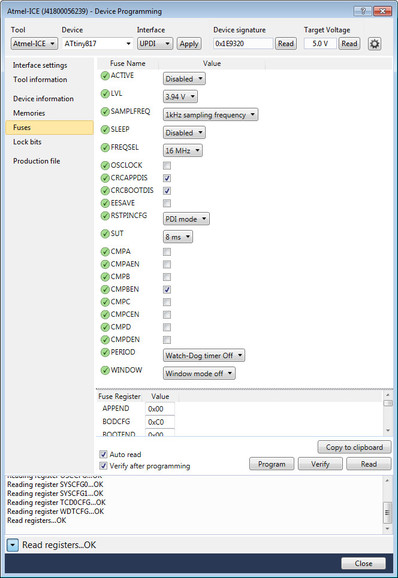The image size is (398, 578).
Task: Click the green check icon beside CRCBOOTDIS
Action: (x=105, y=191)
